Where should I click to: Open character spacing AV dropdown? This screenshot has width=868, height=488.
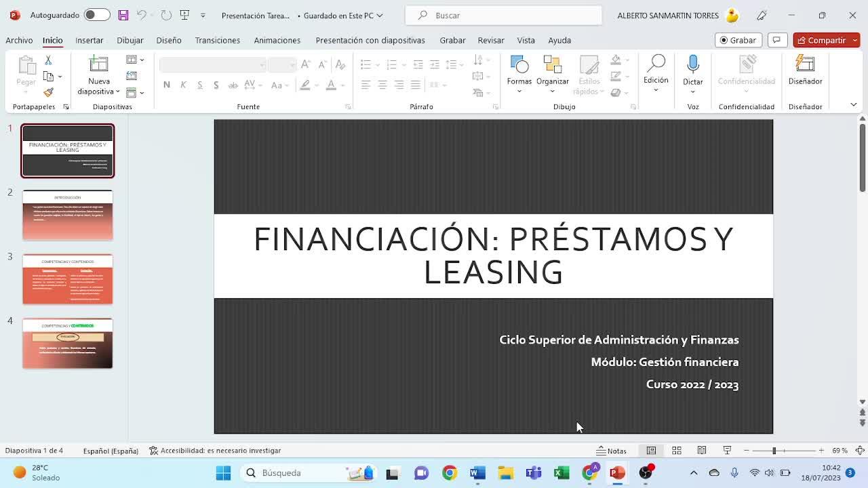click(253, 85)
